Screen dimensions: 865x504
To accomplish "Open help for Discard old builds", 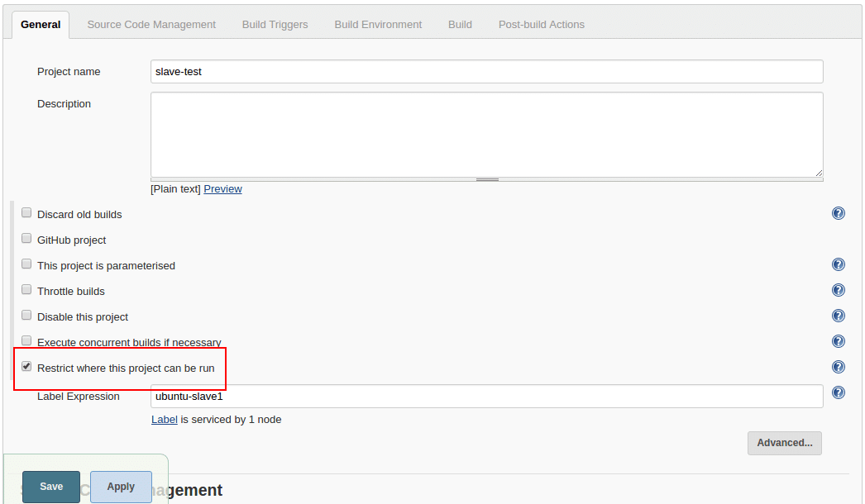I will click(838, 213).
